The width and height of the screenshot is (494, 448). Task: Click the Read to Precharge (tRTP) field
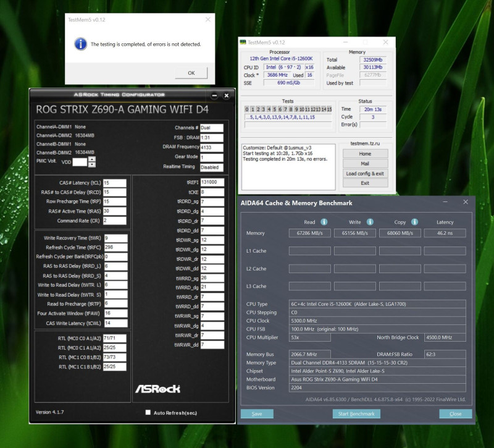pos(115,303)
